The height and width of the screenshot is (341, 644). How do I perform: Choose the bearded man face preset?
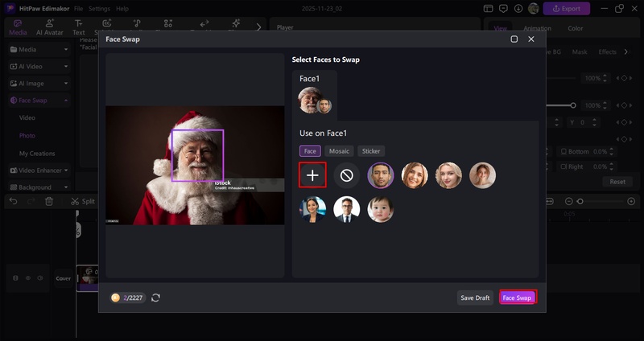pyautogui.click(x=381, y=175)
